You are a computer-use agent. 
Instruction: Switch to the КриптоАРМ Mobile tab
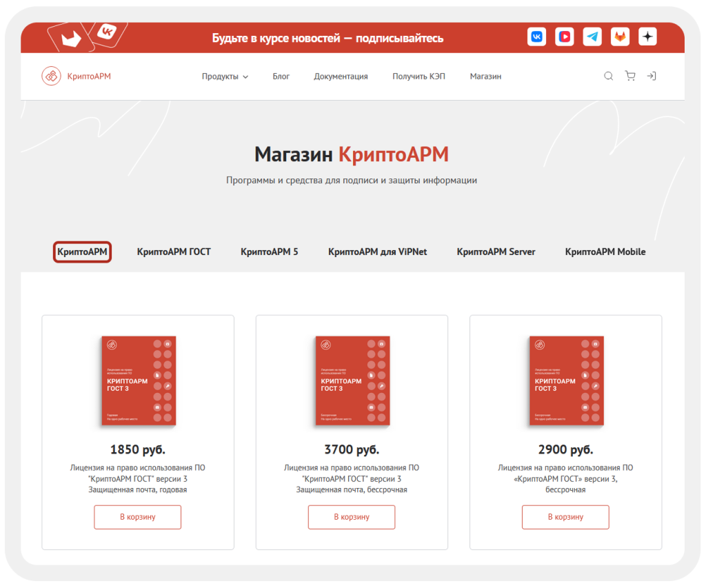pos(605,252)
